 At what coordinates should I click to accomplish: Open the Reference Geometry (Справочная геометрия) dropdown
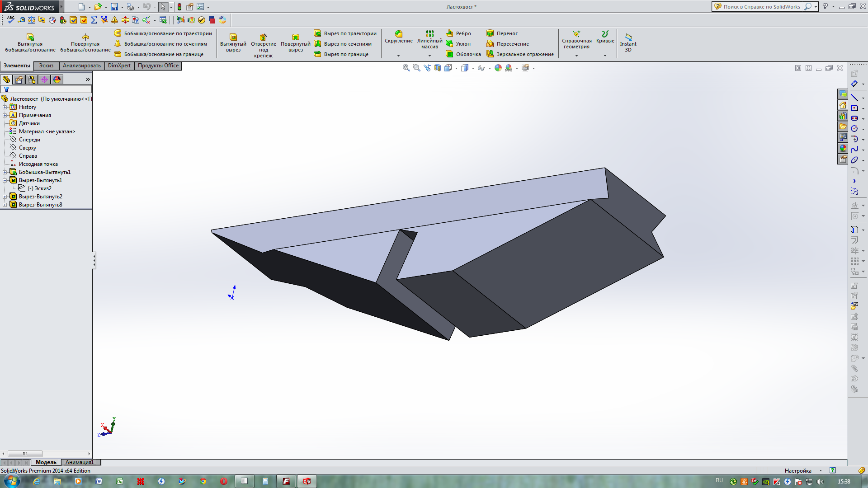[x=576, y=56]
